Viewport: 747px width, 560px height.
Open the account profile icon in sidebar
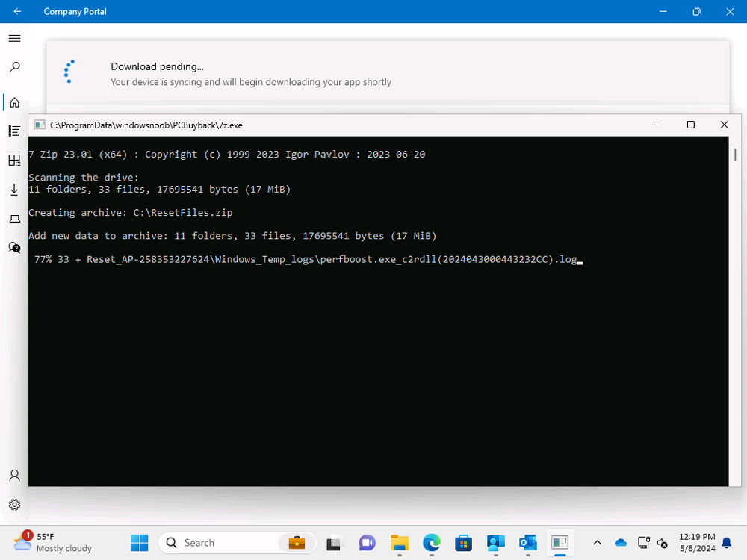[x=15, y=475]
